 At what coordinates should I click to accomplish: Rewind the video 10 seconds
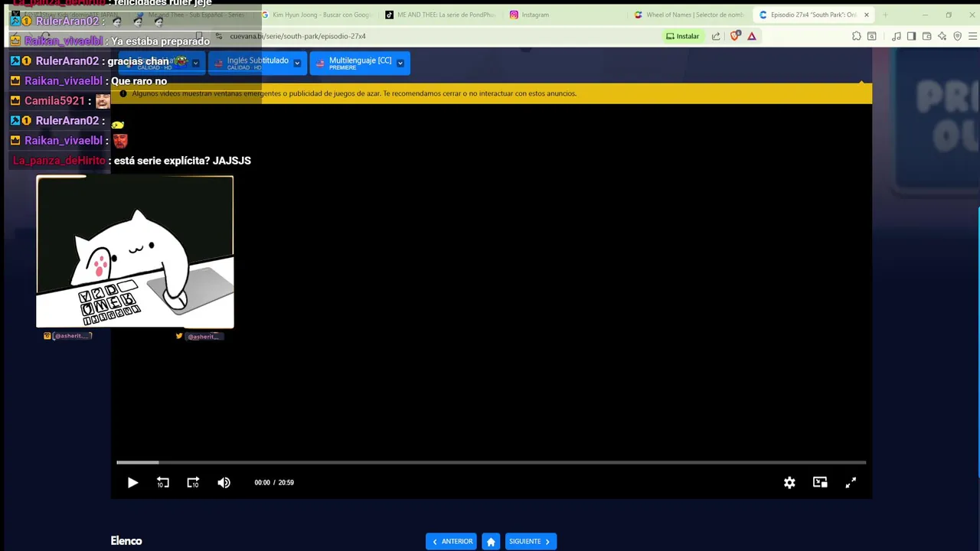[163, 483]
